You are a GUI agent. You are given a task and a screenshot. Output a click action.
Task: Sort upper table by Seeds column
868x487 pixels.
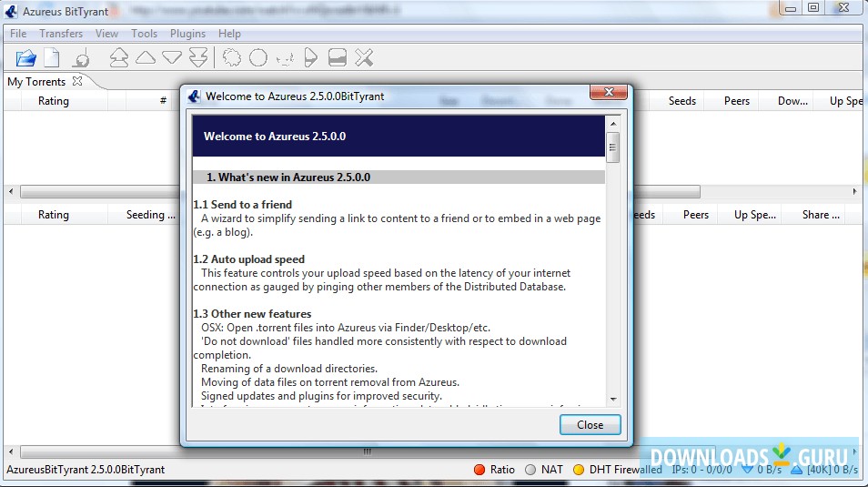coord(682,101)
